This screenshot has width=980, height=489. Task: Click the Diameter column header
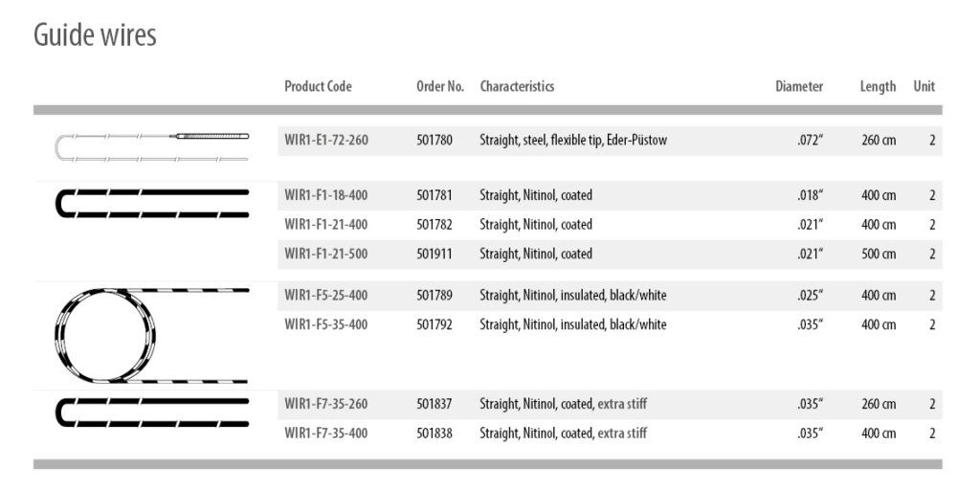point(799,86)
